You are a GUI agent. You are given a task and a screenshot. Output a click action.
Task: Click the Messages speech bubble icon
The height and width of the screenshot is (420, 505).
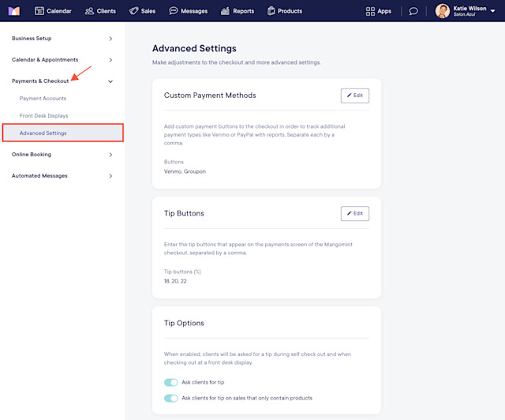pyautogui.click(x=174, y=11)
